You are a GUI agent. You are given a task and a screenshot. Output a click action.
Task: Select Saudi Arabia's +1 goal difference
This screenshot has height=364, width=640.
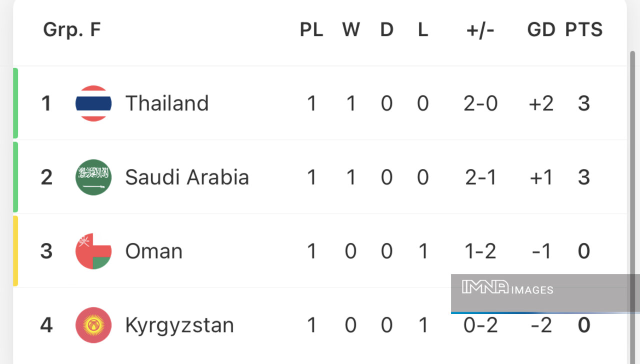tap(541, 177)
